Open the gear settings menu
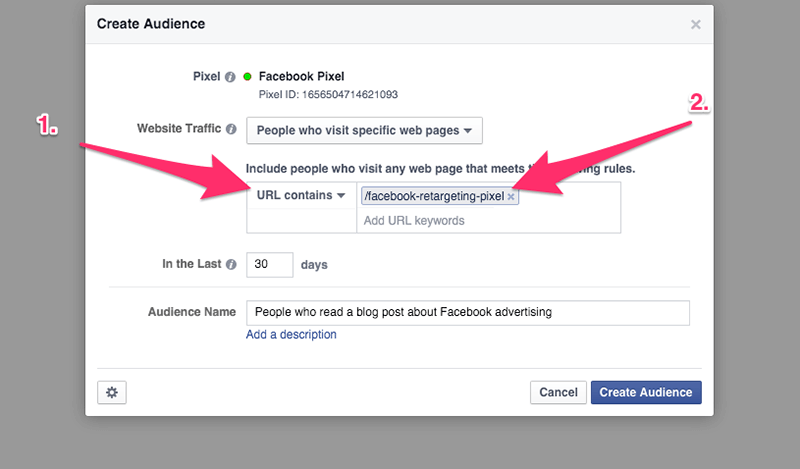800x469 pixels. [111, 392]
